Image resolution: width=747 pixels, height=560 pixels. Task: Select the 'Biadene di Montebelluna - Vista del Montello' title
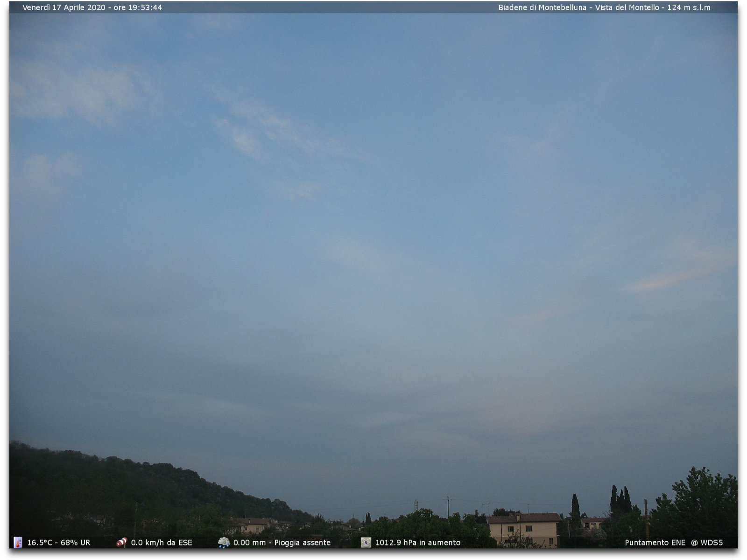tap(579, 7)
